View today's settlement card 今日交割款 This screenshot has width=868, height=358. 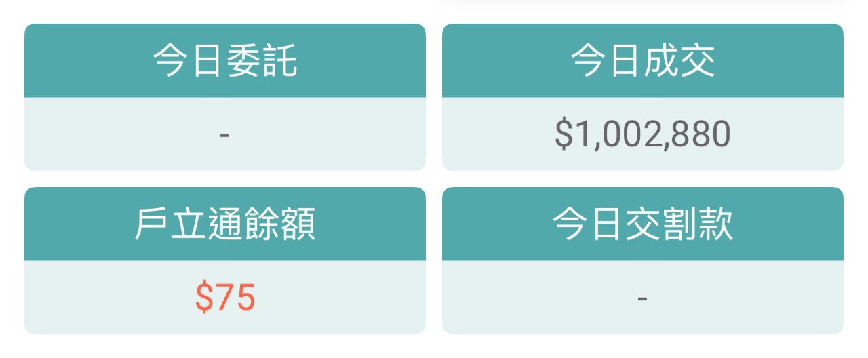click(x=642, y=260)
